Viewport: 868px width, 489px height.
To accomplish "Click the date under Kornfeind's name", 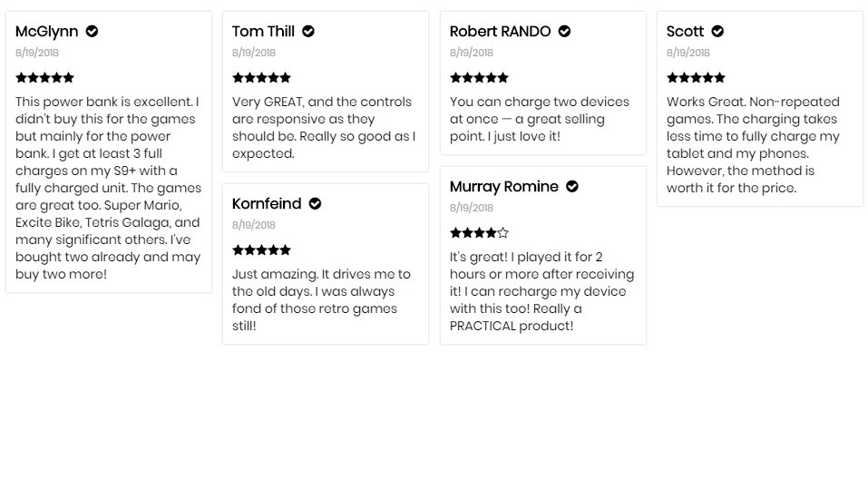I will tap(254, 225).
